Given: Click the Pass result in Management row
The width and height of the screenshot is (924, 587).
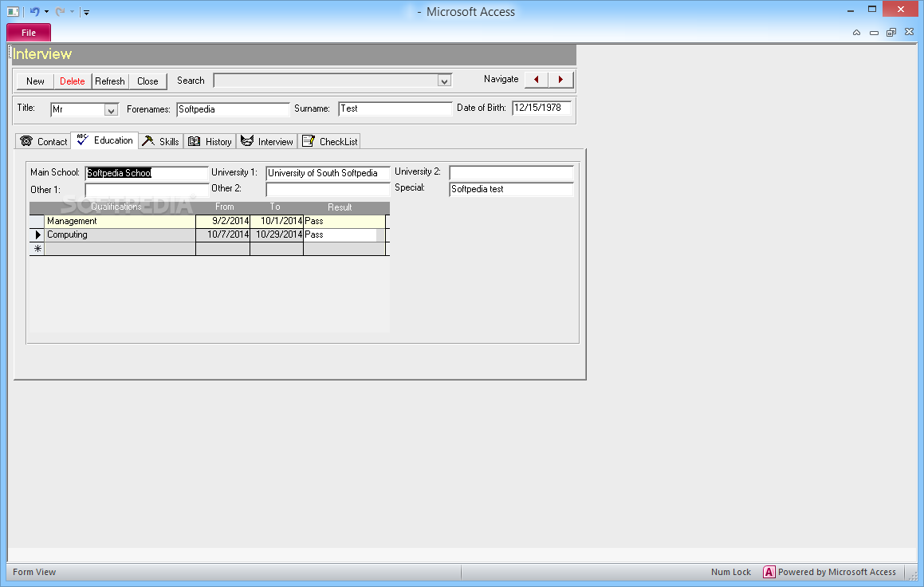Looking at the screenshot, I should coord(344,221).
